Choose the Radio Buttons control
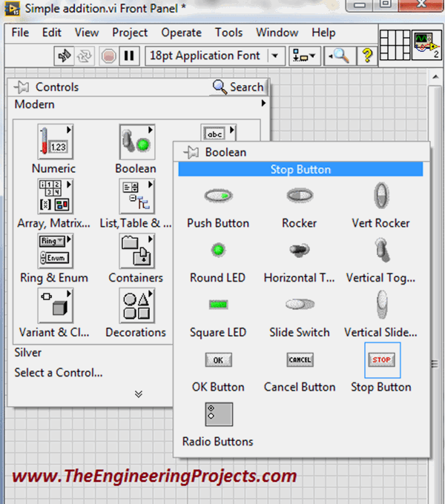The image size is (445, 504). (x=218, y=414)
